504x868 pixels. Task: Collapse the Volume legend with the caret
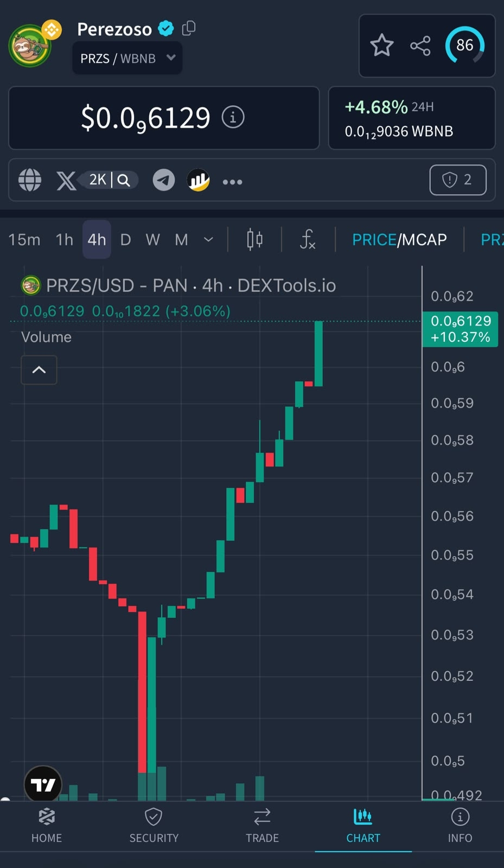(39, 370)
